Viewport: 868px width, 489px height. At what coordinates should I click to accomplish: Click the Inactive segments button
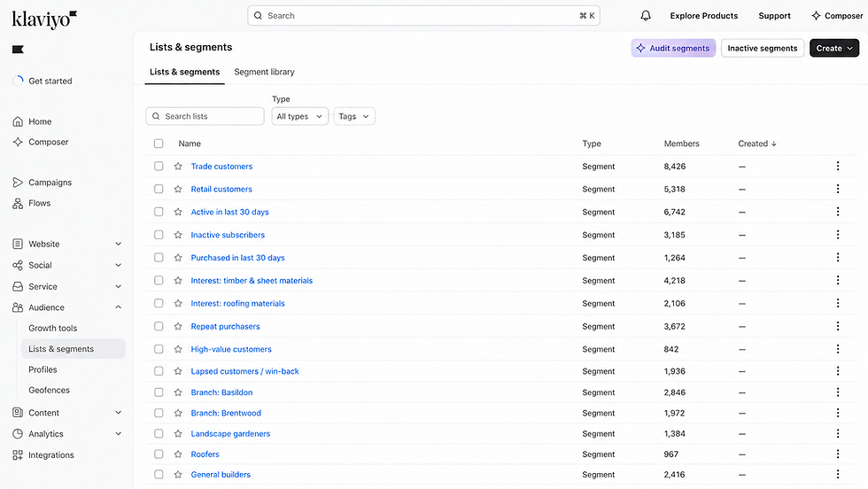tap(763, 48)
